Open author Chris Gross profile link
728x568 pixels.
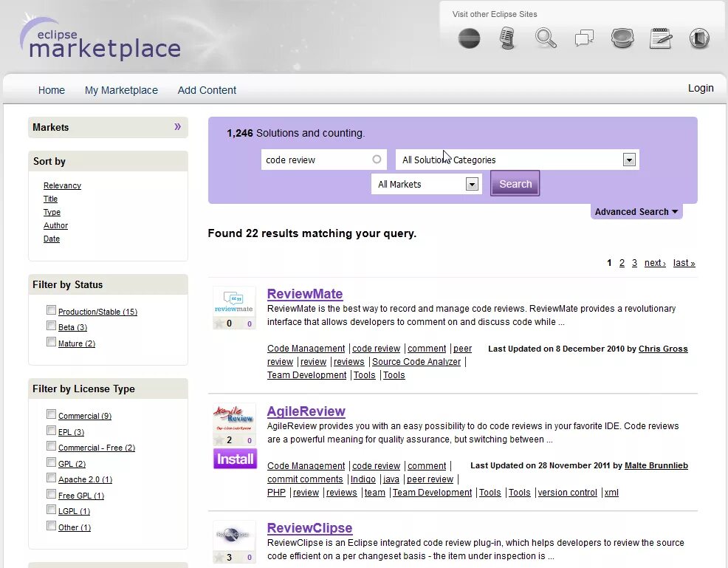pyautogui.click(x=663, y=349)
